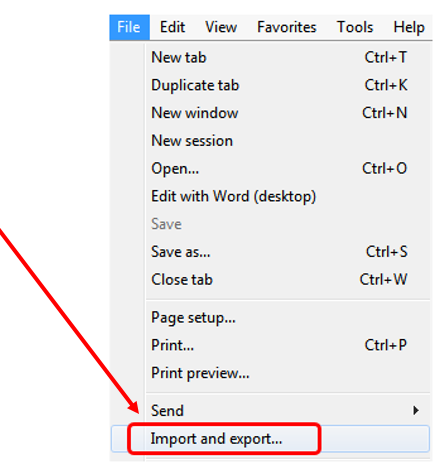Open the View menu
The image size is (438, 469).
[x=221, y=27]
